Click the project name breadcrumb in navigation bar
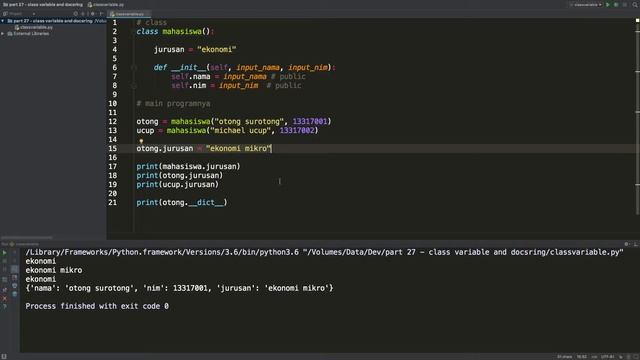The height and width of the screenshot is (360, 640). tap(42, 4)
